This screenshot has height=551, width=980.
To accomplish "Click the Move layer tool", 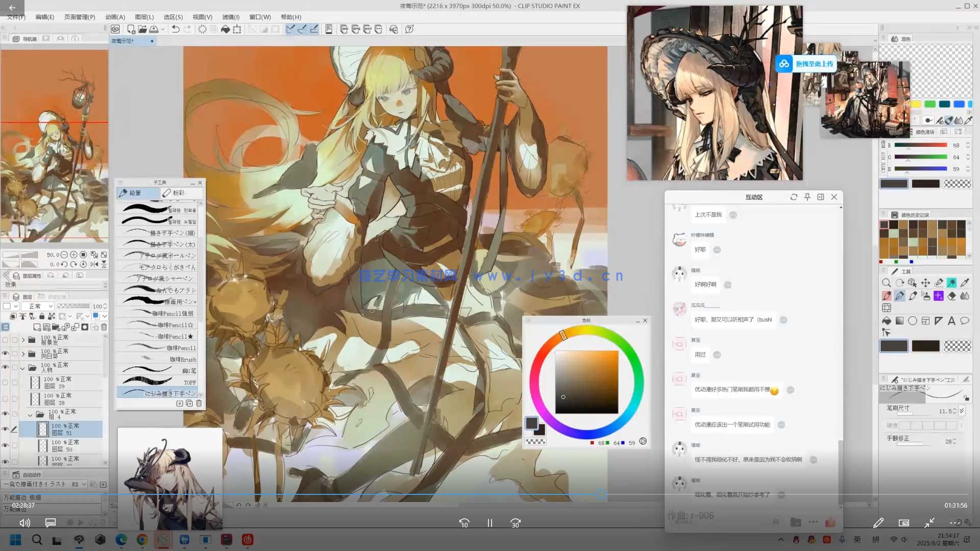I will click(x=925, y=283).
